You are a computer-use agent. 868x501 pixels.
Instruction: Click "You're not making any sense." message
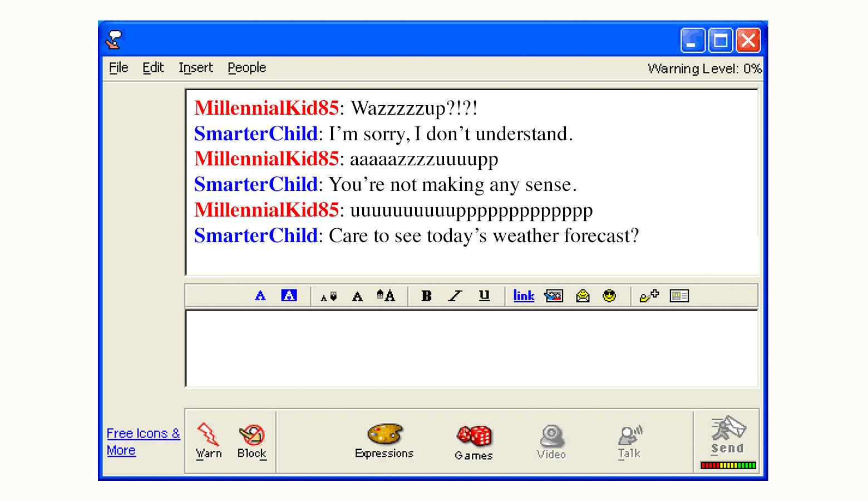(x=453, y=185)
